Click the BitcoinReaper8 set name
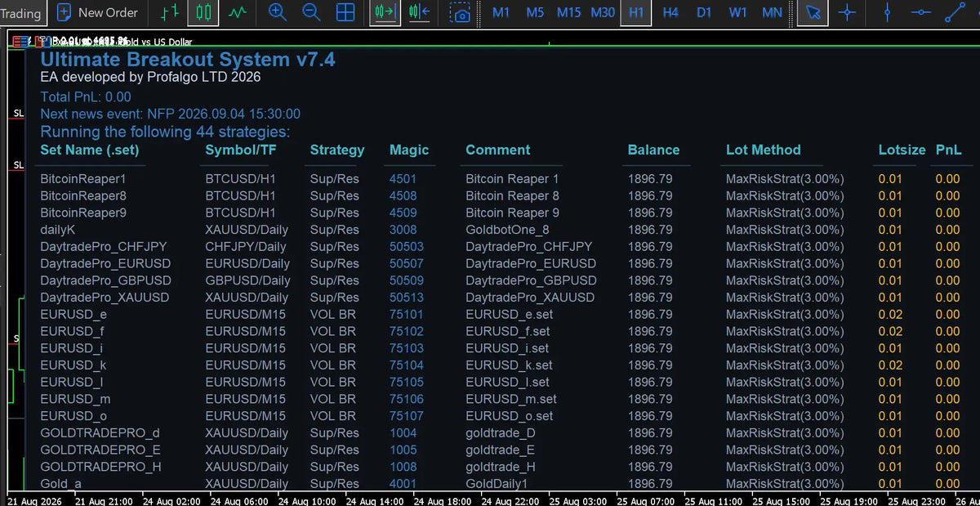980x506 pixels. point(83,195)
